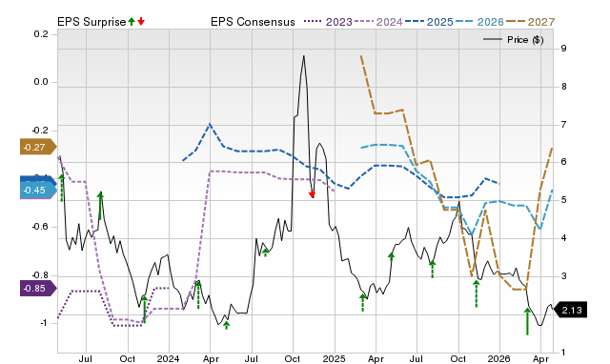Select the green surprise arrow nearest the 2.13 price tag
610x364 pixels.
coord(527,321)
